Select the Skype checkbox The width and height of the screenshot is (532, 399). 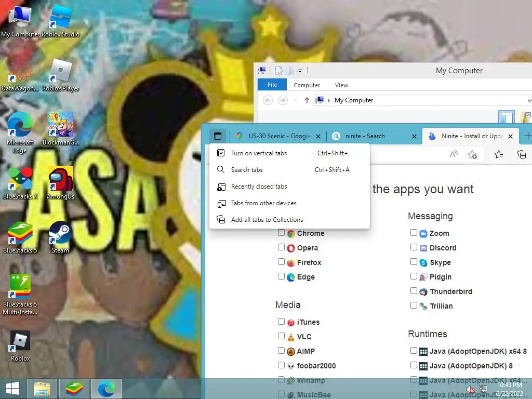pyautogui.click(x=414, y=262)
